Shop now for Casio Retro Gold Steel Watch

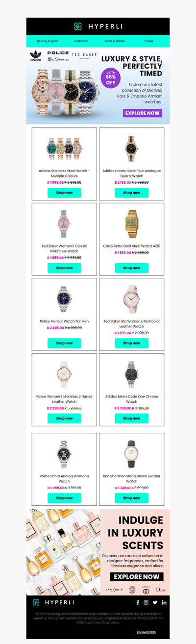(x=131, y=268)
